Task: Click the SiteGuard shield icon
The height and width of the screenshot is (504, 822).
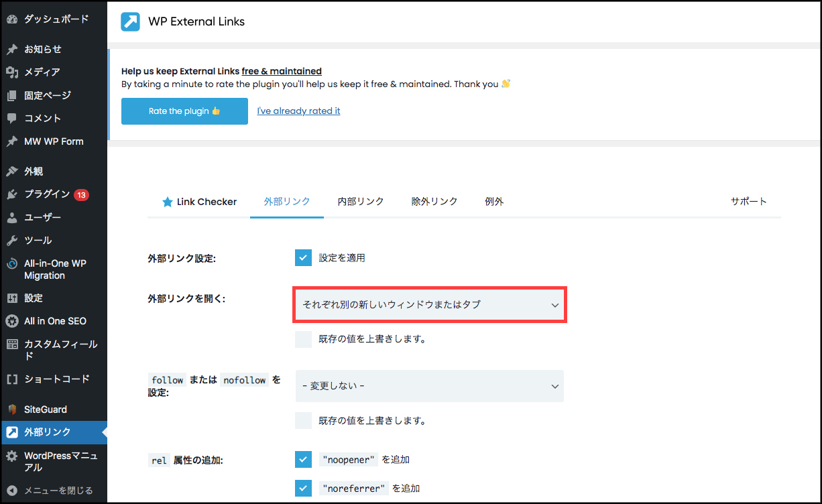Action: [11, 409]
